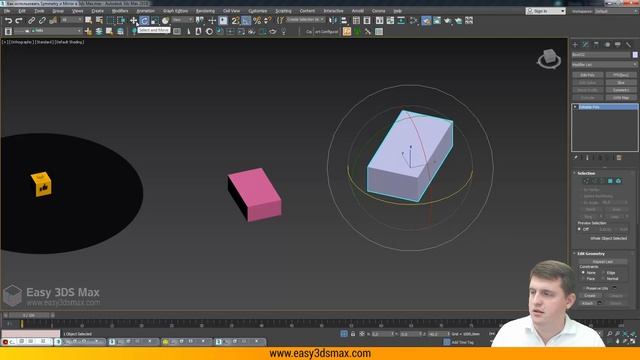Viewport: 640px width, 360px height.
Task: Activate the Select and Scale tool
Action: tap(155, 20)
